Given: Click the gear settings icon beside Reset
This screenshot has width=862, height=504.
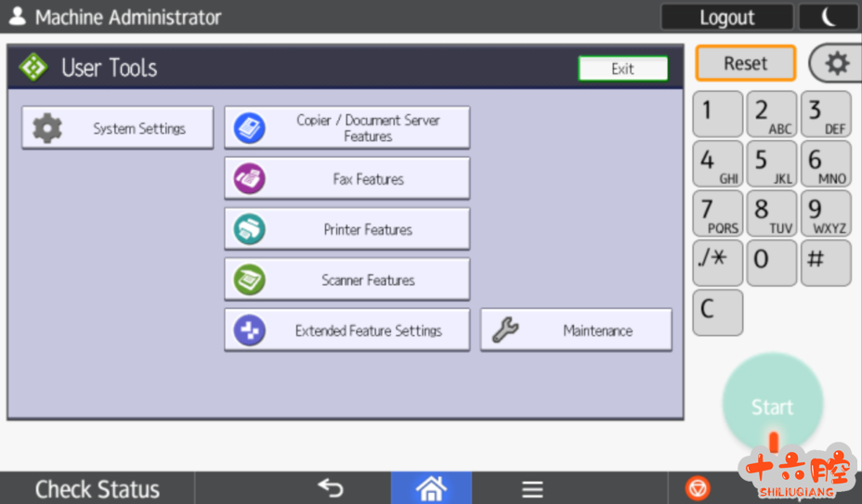Looking at the screenshot, I should click(836, 64).
